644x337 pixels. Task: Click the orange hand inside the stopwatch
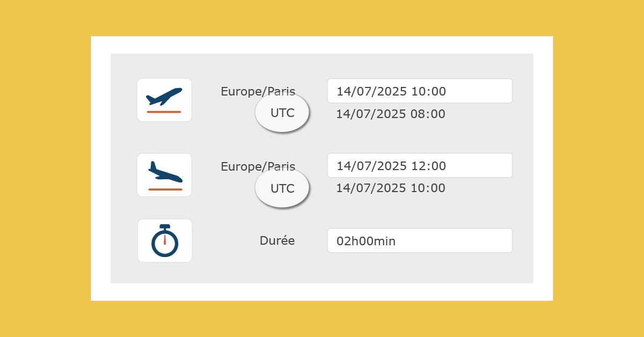tap(165, 240)
